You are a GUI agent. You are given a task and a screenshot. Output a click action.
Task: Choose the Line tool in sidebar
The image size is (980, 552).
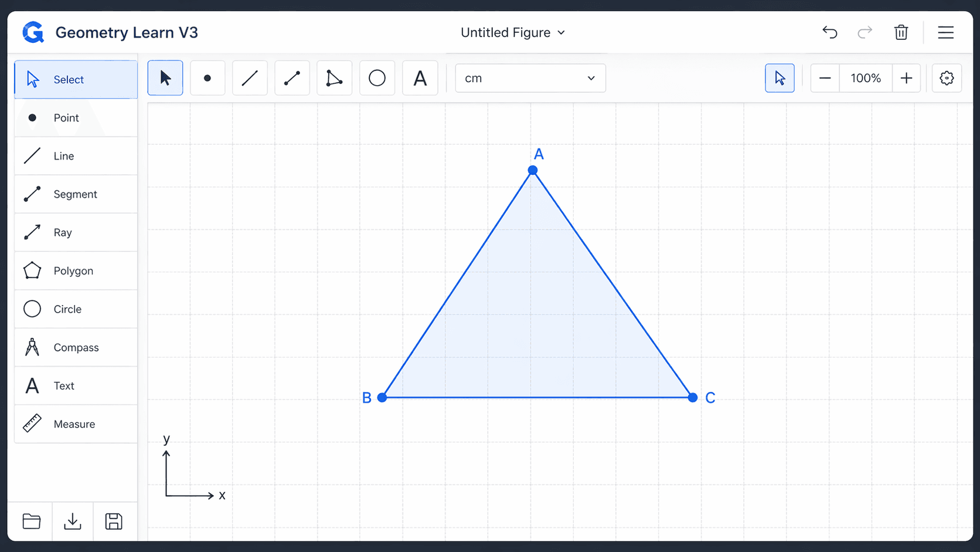[76, 156]
